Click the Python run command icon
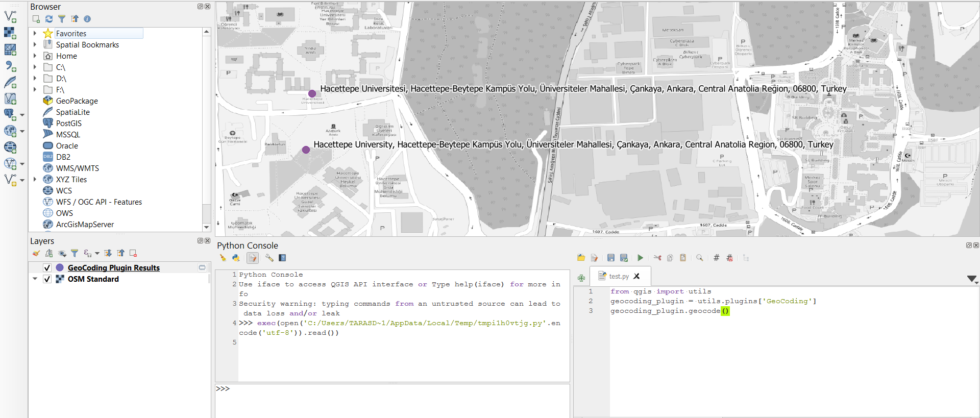 236,258
